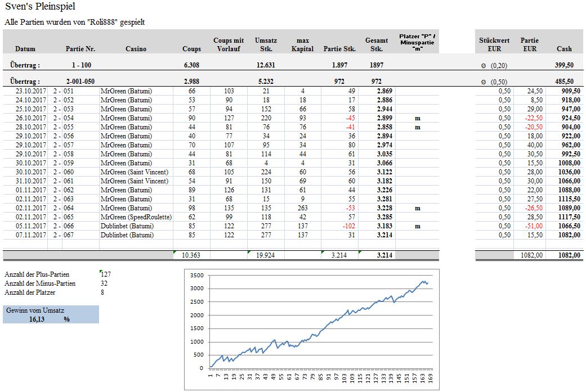The height and width of the screenshot is (392, 586).
Task: Select the "Coups mit Vorlauf" header
Action: (229, 44)
